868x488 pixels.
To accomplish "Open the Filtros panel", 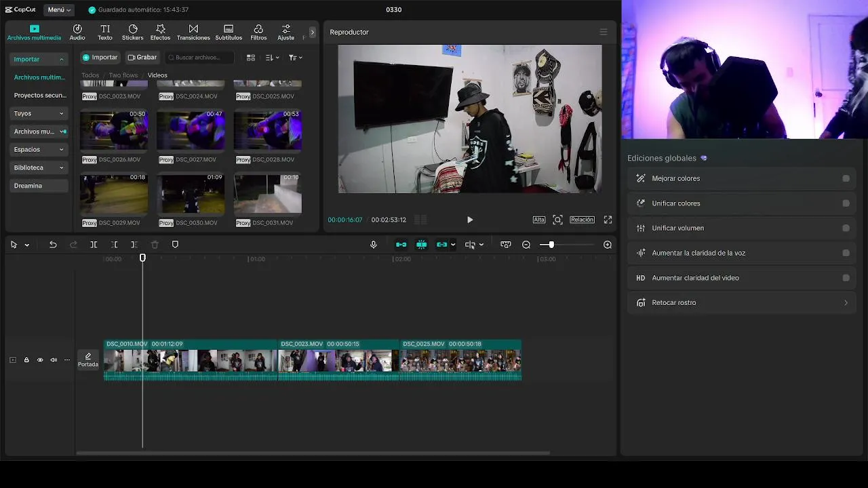I will tap(258, 33).
